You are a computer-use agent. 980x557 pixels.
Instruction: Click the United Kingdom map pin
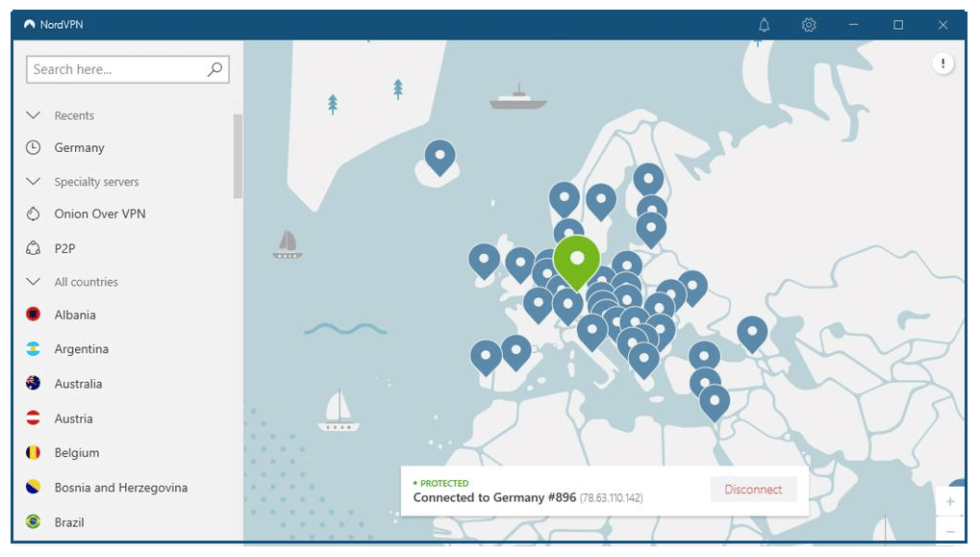click(520, 265)
